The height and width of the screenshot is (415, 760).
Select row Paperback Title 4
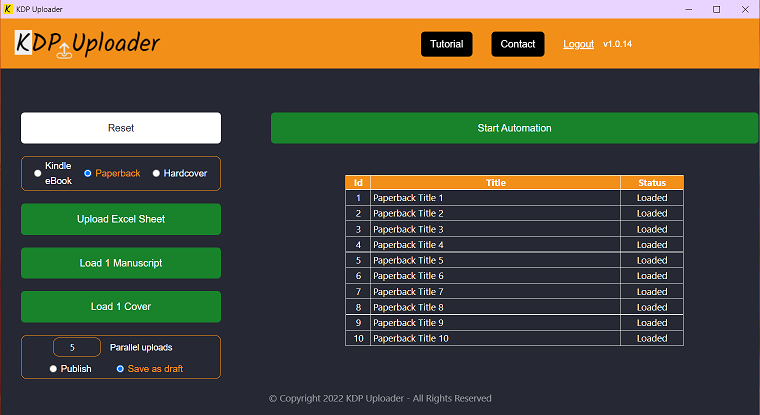tap(514, 245)
